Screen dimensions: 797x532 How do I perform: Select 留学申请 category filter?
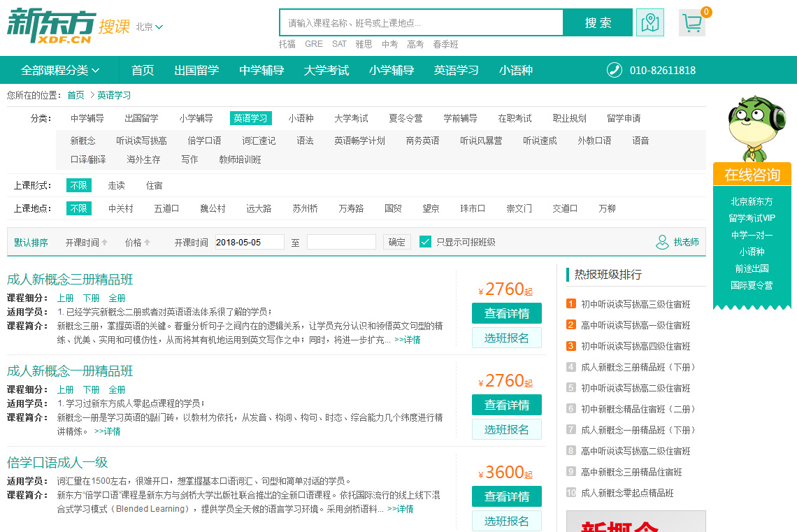624,118
